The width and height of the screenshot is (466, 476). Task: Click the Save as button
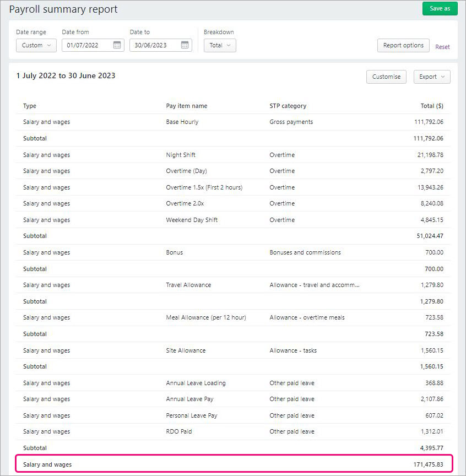440,8
